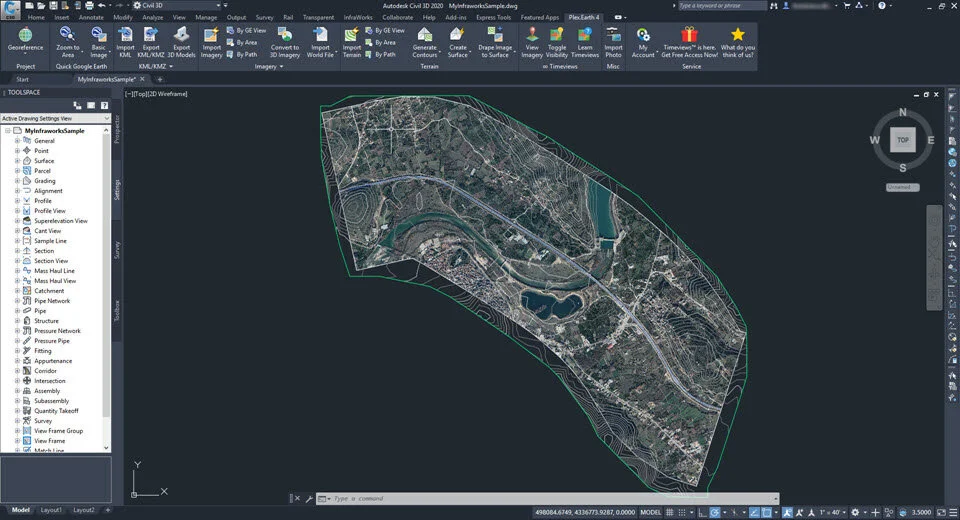Screen dimensions: 960x520
Task: Click the Undo arrow
Action: 102,6
